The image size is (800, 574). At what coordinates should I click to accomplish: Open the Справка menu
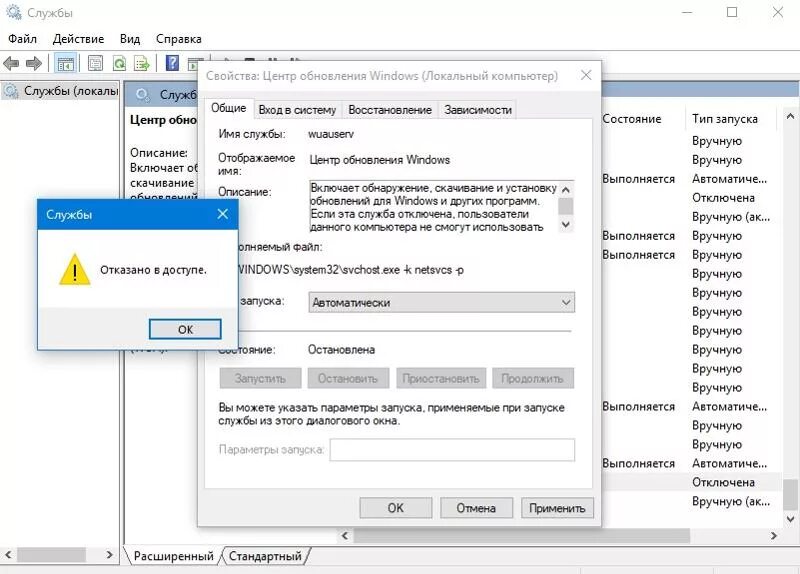click(x=179, y=39)
